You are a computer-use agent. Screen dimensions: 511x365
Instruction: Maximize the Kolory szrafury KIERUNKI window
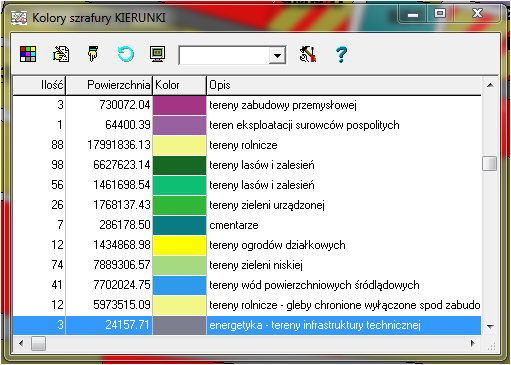440,14
